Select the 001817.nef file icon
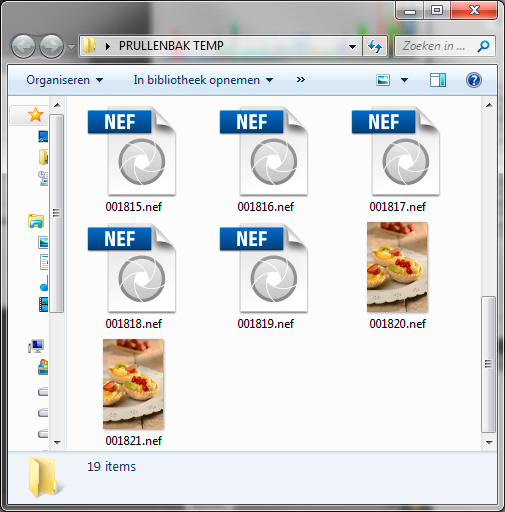The image size is (505, 512). coord(396,151)
